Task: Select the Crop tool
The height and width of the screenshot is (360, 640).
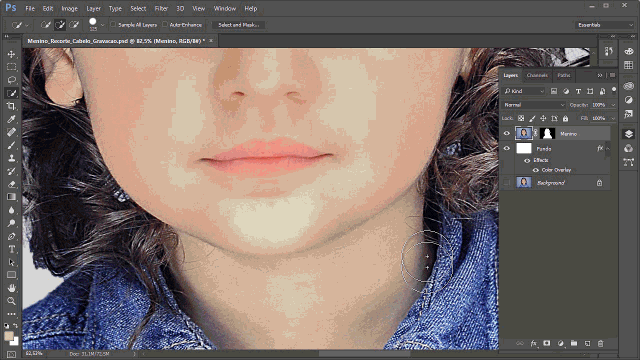Action: point(11,106)
